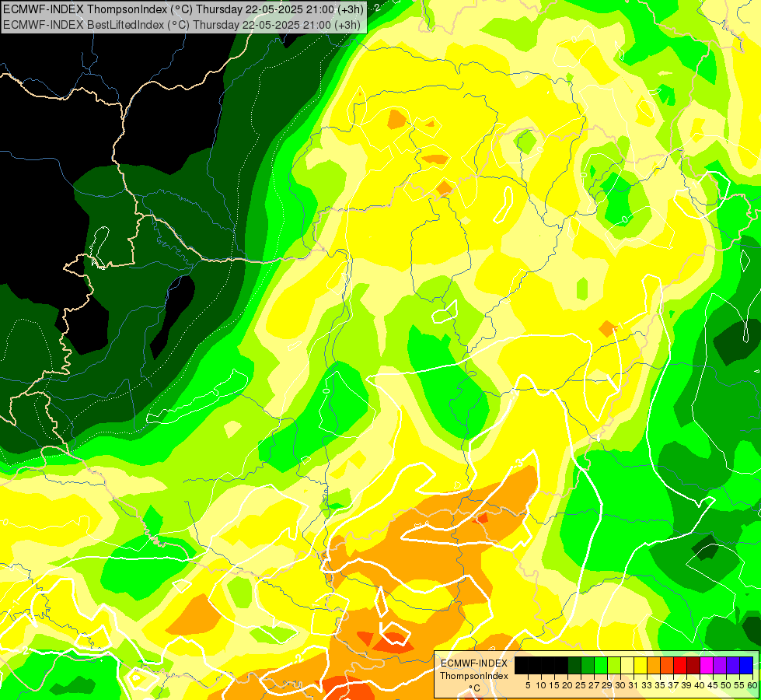This screenshot has height=700, width=761.
Task: Select the dark orange 35–37 legend swatch
Action: pyautogui.click(x=667, y=665)
